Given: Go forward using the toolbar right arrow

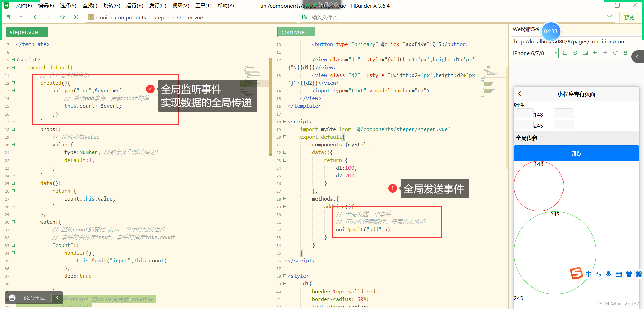Looking at the screenshot, I should coord(49,17).
